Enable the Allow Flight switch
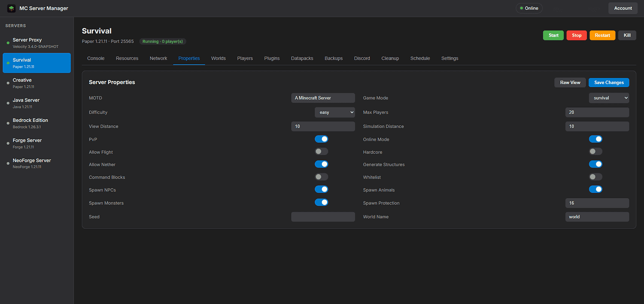Viewport: 644px width, 304px height. (321, 151)
